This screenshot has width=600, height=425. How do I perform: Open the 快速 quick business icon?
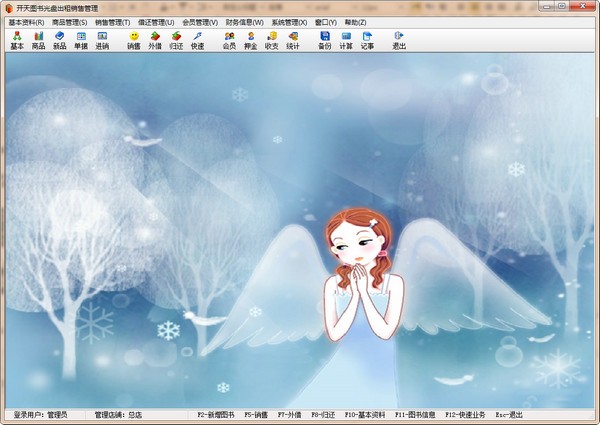click(x=197, y=40)
